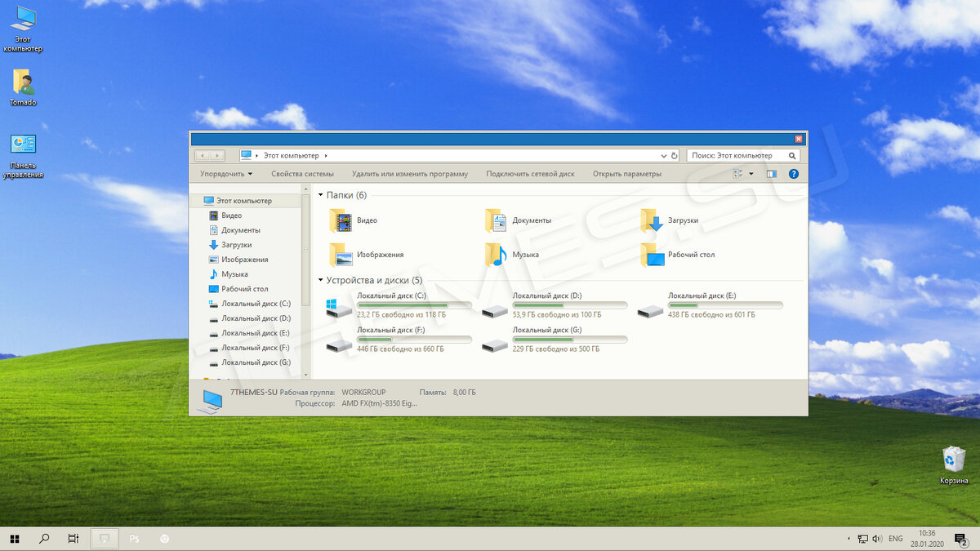This screenshot has width=980, height=551.
Task: Select the Локальный диск (E:) drive icon
Action: pos(650,311)
